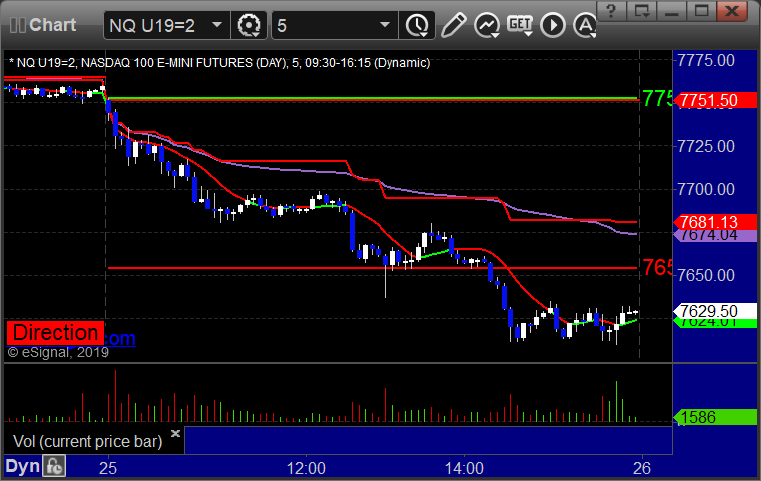This screenshot has width=761, height=481.
Task: Open the help question mark button
Action: (611, 11)
